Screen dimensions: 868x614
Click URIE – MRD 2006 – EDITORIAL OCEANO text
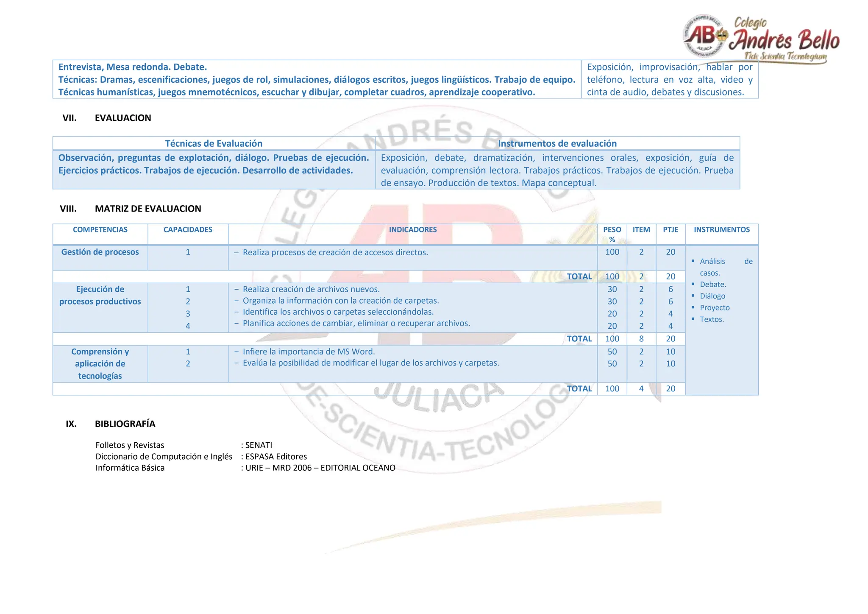320,468
